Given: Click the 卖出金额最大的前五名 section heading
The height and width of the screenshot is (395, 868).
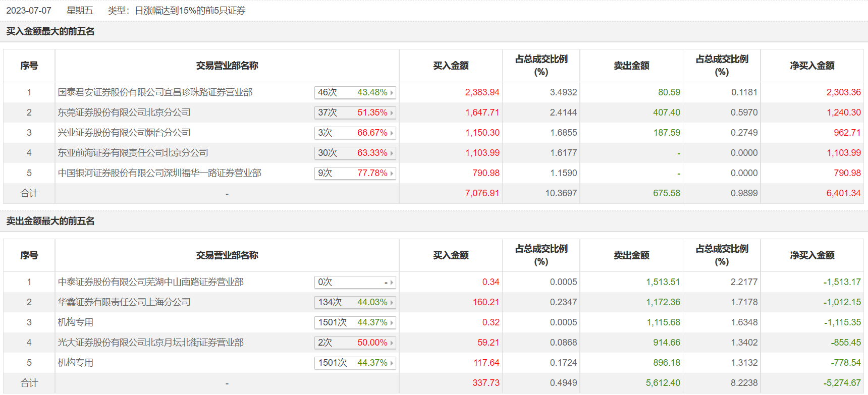Looking at the screenshot, I should tap(50, 221).
